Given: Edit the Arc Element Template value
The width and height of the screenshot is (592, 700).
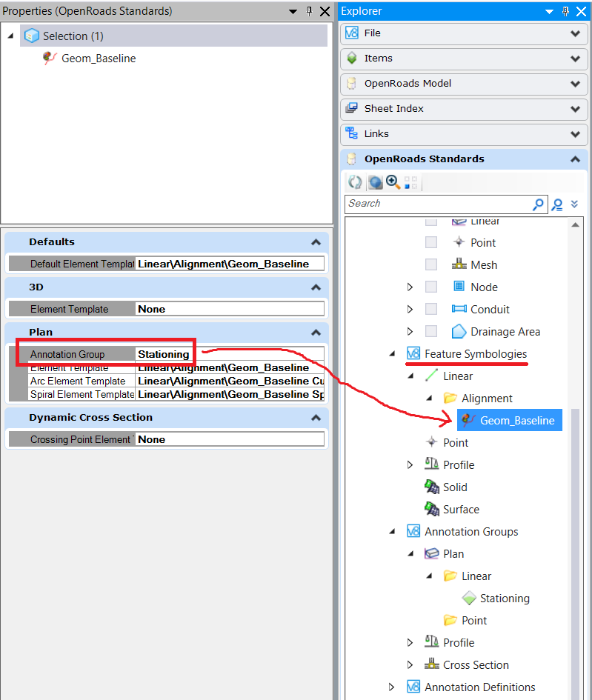Looking at the screenshot, I should point(230,381).
